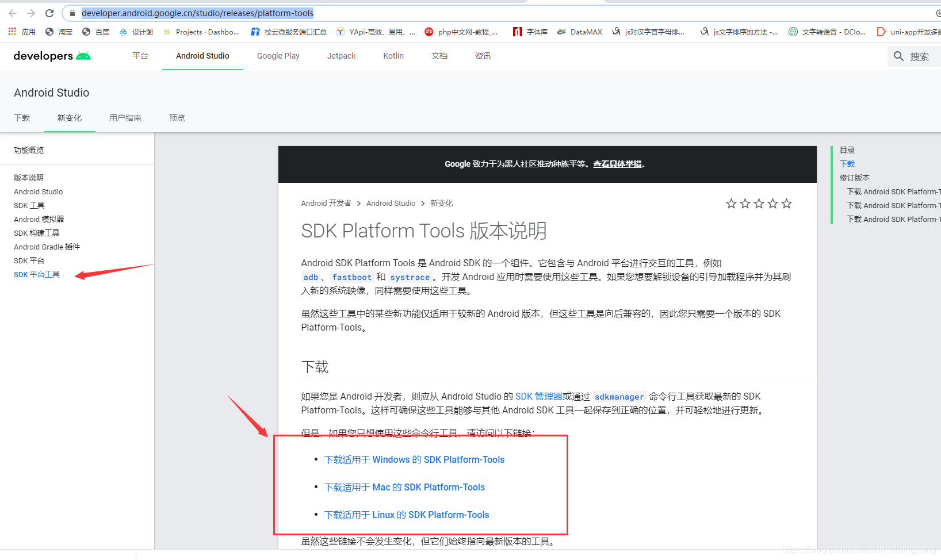Open the 设计图 bookmark
The width and height of the screenshot is (941, 560).
click(x=136, y=32)
